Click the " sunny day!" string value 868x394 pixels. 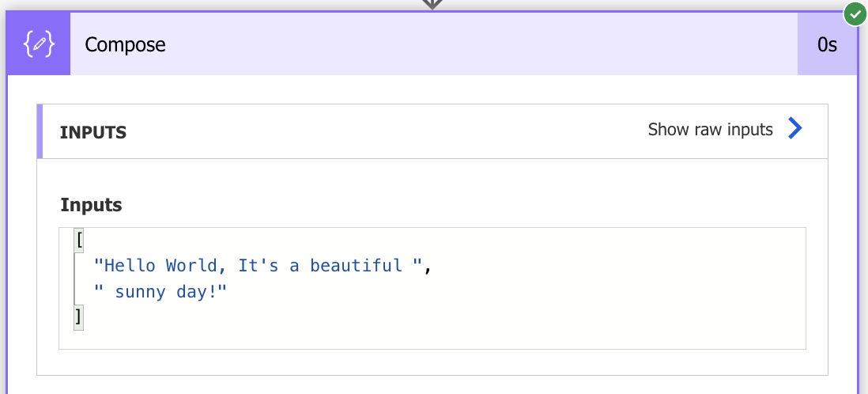(x=160, y=292)
